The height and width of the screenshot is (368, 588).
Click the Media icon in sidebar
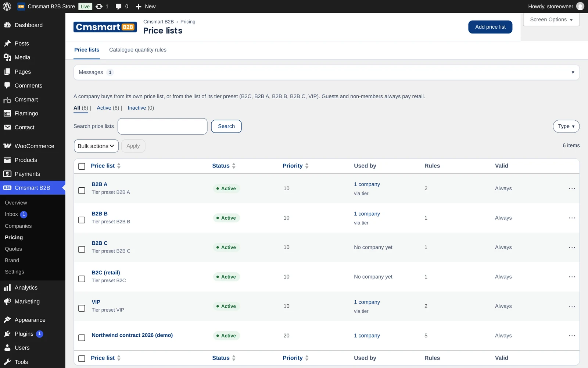[x=7, y=57]
